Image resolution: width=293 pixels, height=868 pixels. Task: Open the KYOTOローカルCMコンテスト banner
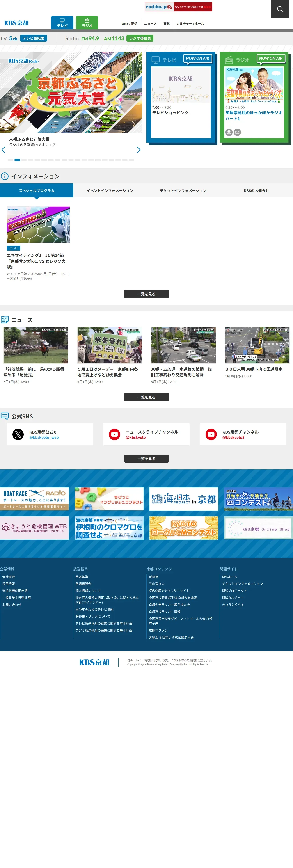coord(184,528)
